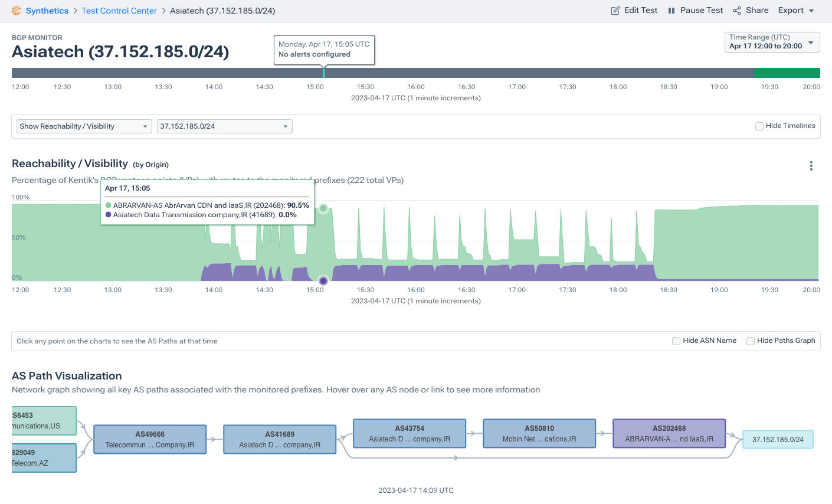The image size is (832, 504).
Task: Click the purple data point at 15:05
Action: [x=323, y=280]
